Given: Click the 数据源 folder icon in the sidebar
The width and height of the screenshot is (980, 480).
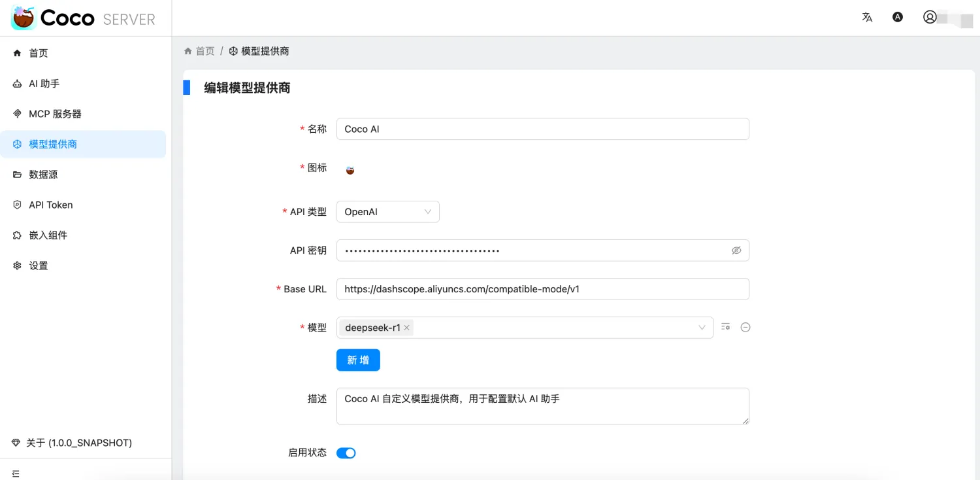Looking at the screenshot, I should click(18, 175).
